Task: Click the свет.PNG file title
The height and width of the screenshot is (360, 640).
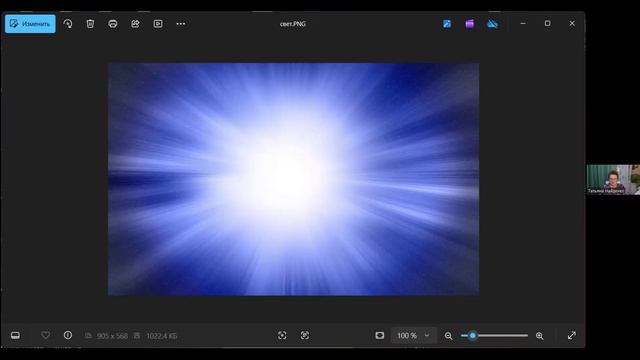Action: click(x=293, y=24)
